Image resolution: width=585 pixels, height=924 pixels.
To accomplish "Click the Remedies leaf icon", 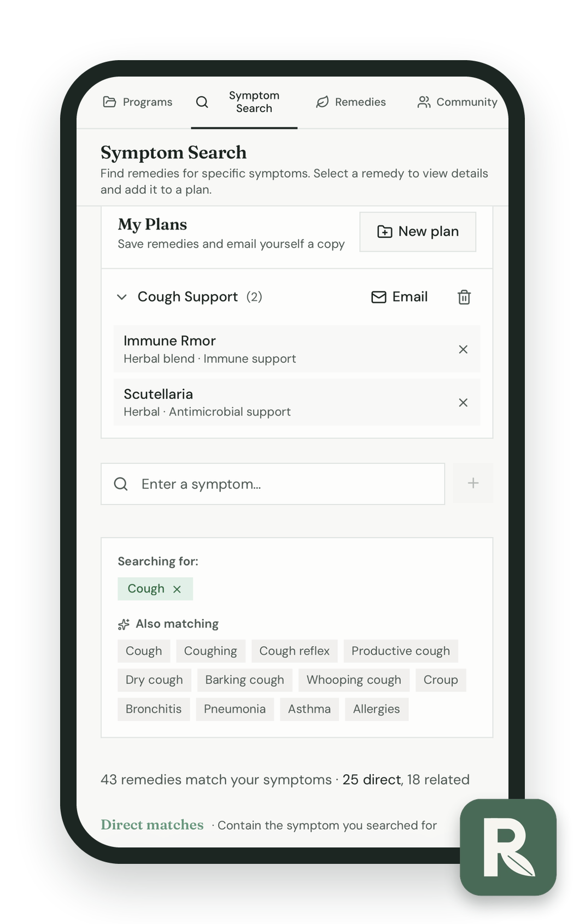I will click(x=323, y=102).
